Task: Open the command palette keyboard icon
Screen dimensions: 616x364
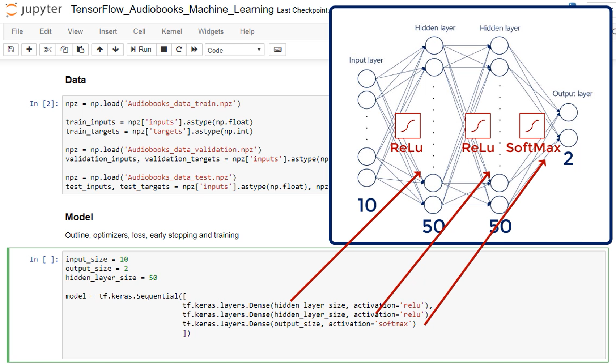Action: coord(277,50)
